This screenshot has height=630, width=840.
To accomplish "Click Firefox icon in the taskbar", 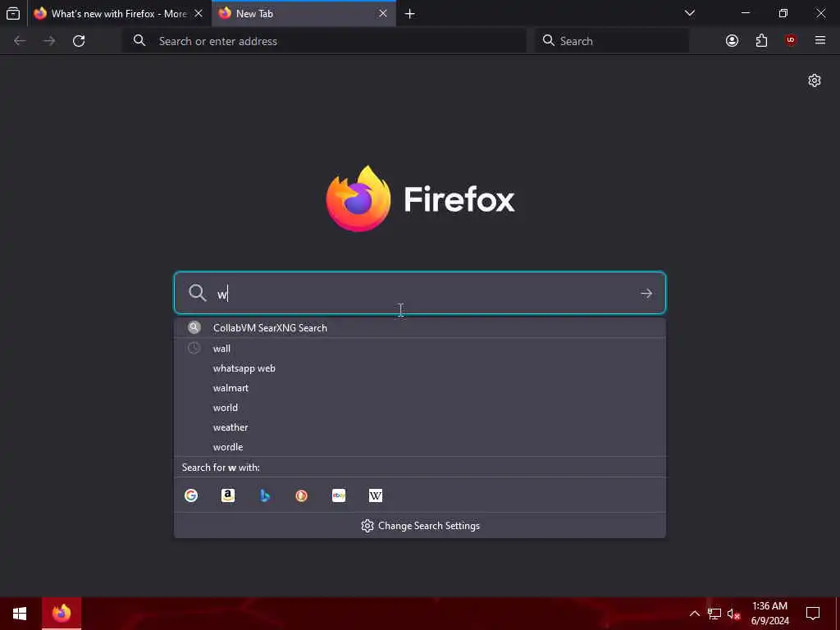I will coord(62,614).
